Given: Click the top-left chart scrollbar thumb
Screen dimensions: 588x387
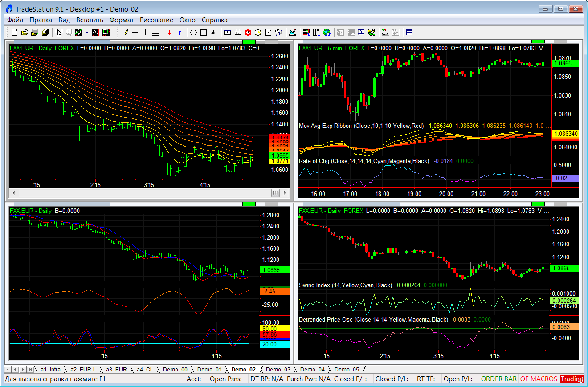Looking at the screenshot, I should click(x=275, y=193).
